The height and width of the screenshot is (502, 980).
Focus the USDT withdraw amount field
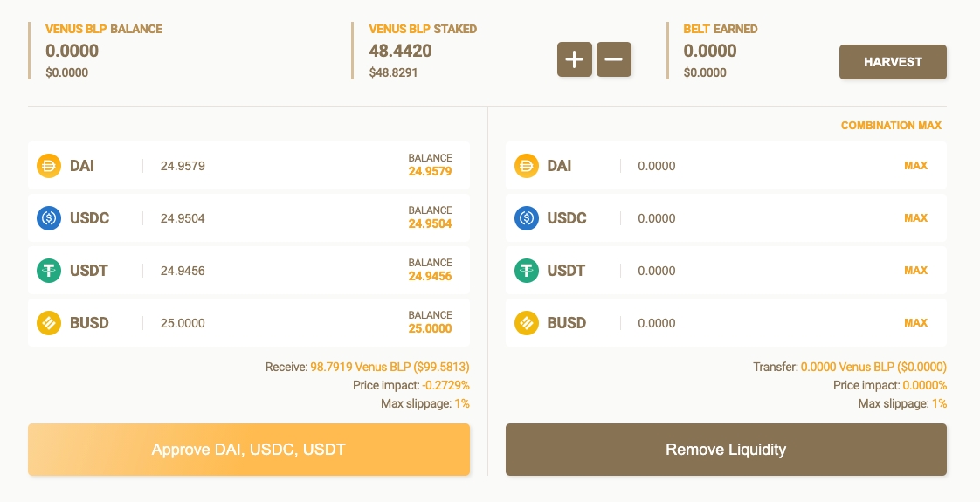742,271
